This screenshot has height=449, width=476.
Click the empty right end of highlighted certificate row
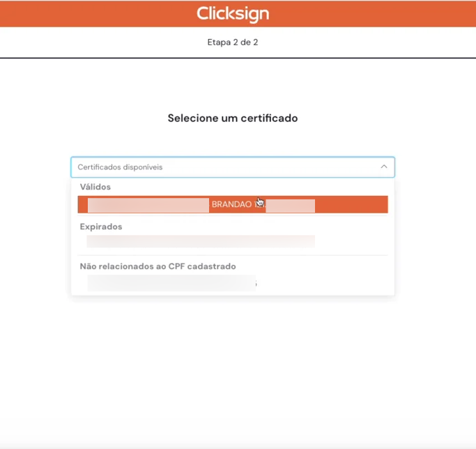(x=352, y=205)
